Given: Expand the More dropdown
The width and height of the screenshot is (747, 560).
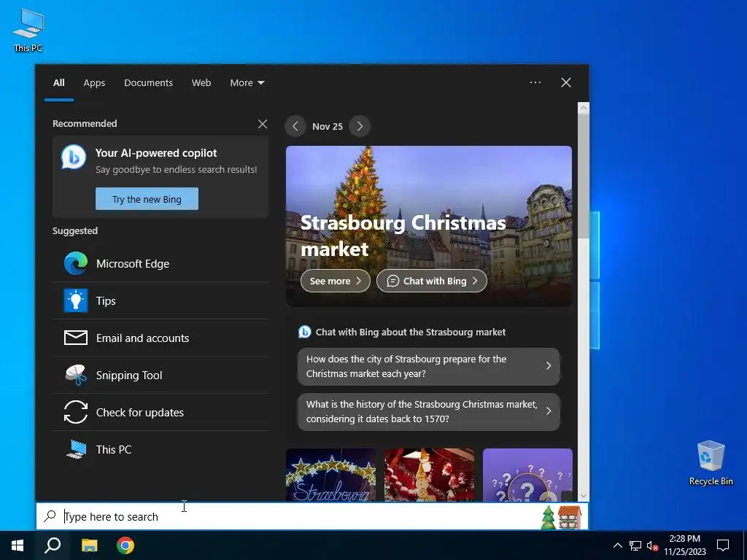Looking at the screenshot, I should [x=247, y=83].
